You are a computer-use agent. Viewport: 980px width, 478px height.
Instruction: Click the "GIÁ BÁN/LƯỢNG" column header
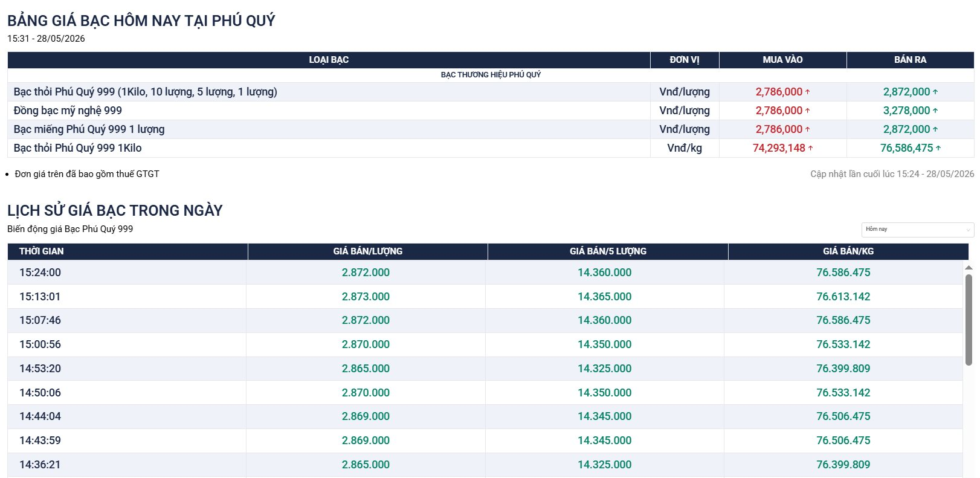click(x=368, y=251)
